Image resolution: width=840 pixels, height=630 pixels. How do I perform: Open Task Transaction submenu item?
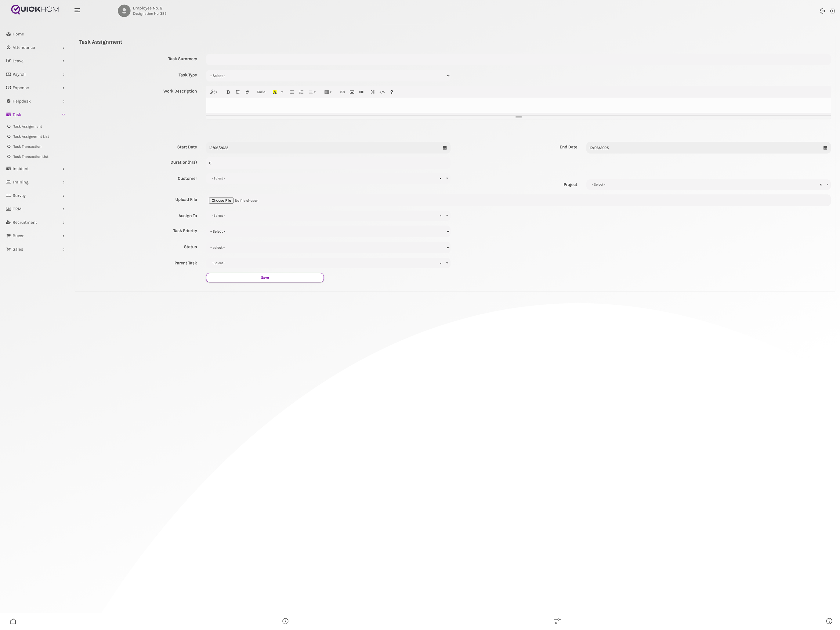point(27,147)
